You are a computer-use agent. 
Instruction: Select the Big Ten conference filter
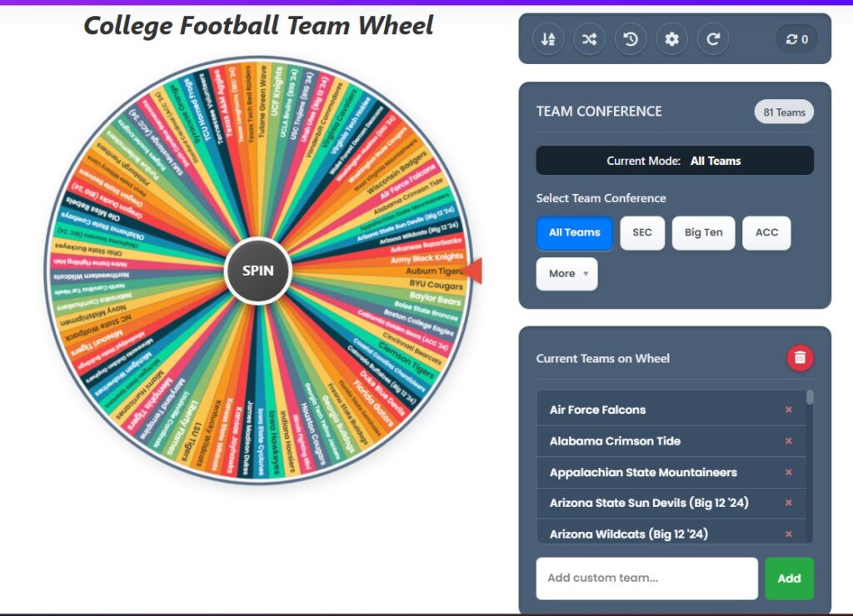click(x=703, y=233)
